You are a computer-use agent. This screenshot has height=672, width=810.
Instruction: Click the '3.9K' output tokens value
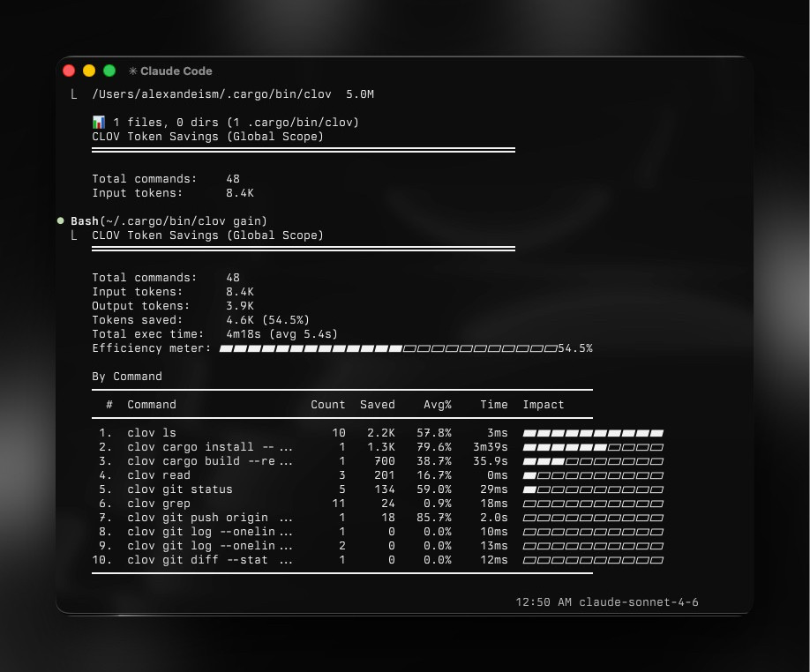tap(240, 305)
